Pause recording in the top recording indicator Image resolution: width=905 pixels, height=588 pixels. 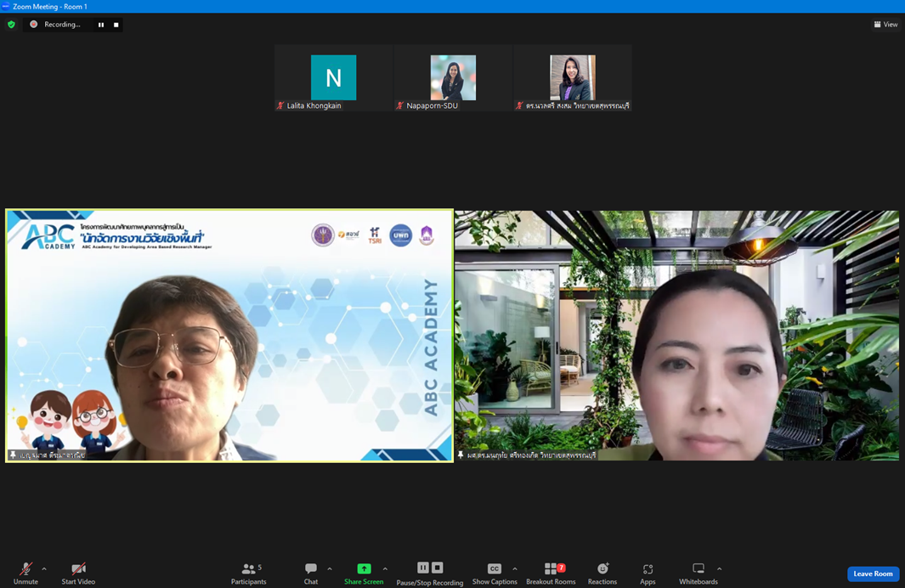pyautogui.click(x=101, y=25)
